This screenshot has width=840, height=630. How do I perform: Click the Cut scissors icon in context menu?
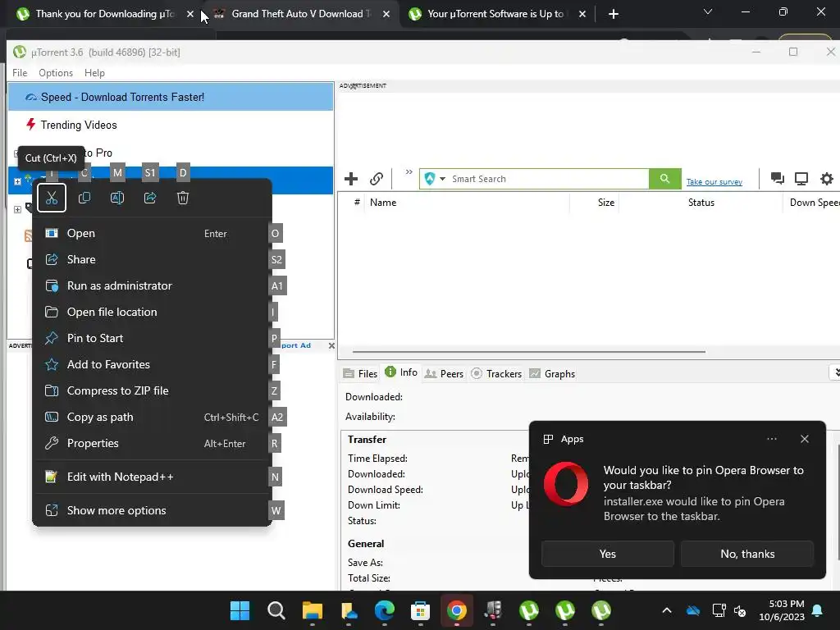(x=52, y=198)
